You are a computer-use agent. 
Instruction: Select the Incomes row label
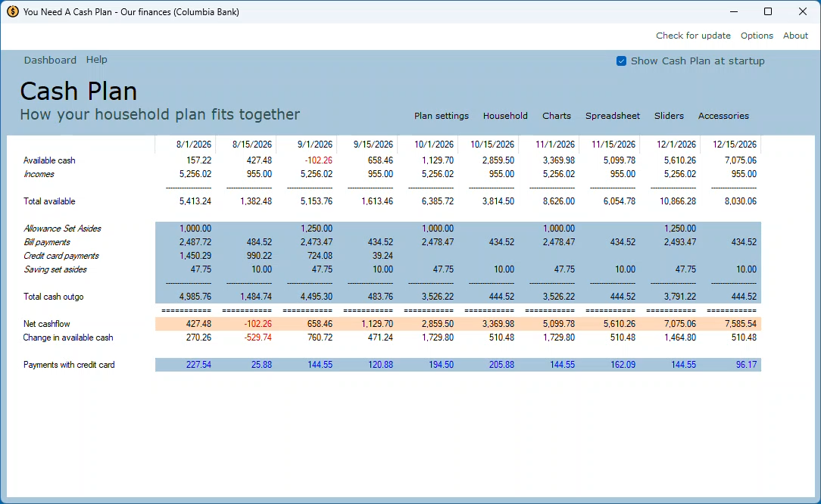point(39,174)
